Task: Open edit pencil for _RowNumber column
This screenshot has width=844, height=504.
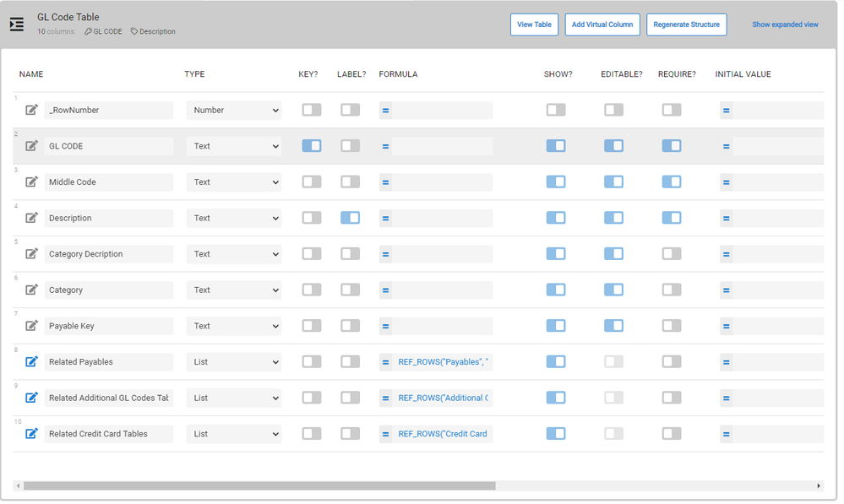Action: point(32,111)
